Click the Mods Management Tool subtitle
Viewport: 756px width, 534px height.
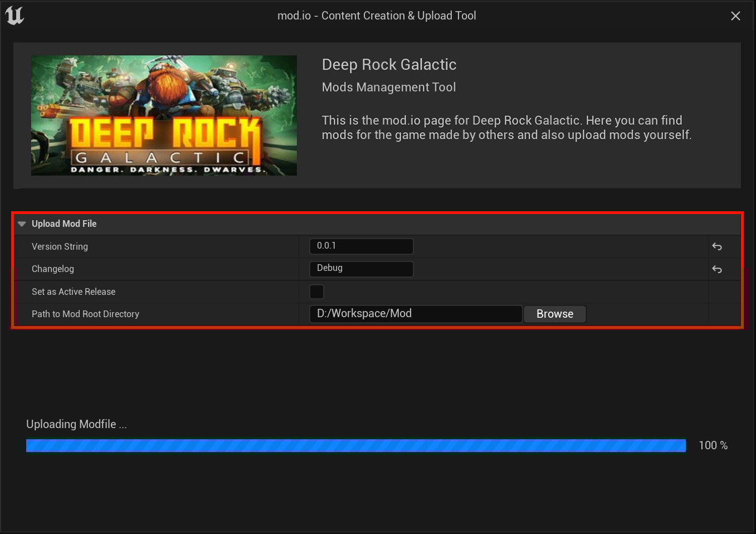389,87
